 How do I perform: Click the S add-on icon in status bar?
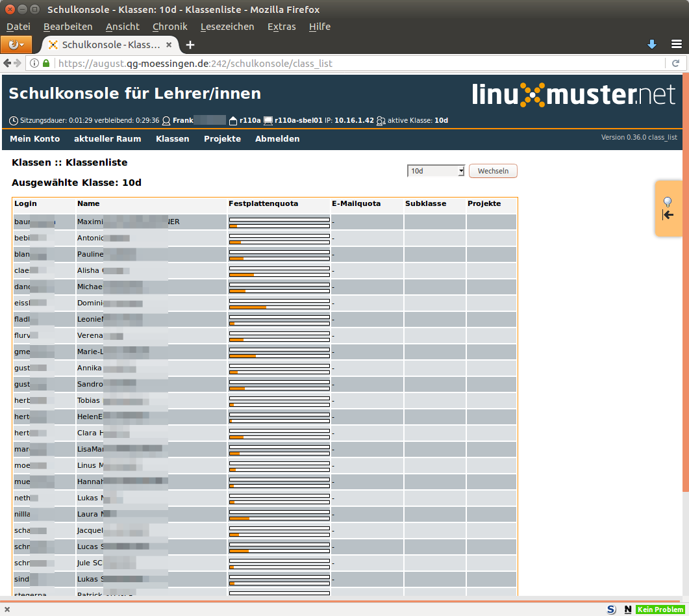(x=611, y=610)
